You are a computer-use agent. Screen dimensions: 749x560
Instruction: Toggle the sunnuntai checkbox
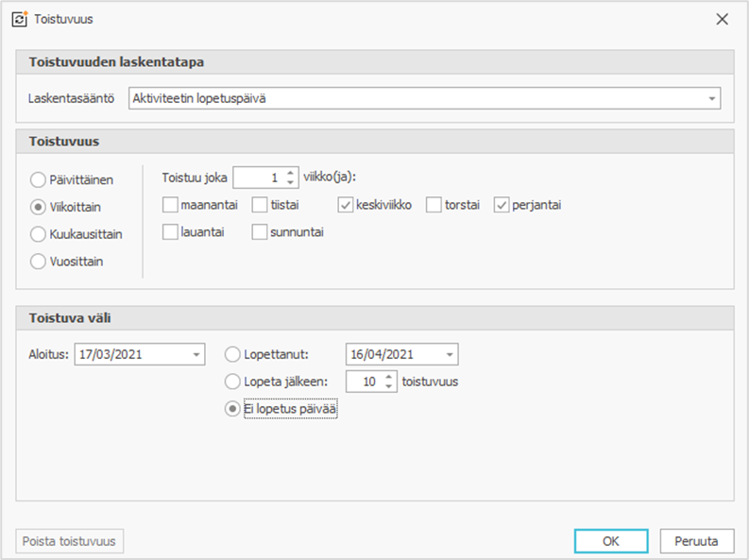coord(260,232)
